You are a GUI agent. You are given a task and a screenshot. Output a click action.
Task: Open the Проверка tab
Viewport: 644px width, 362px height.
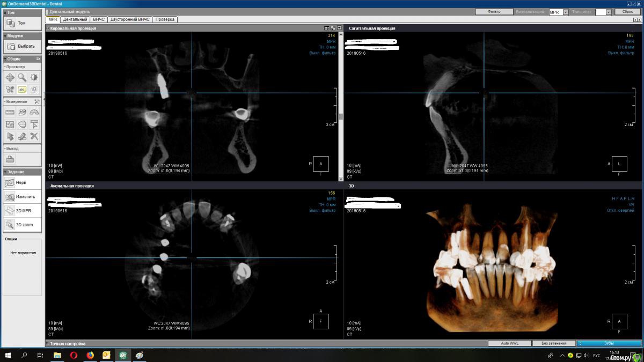(165, 19)
